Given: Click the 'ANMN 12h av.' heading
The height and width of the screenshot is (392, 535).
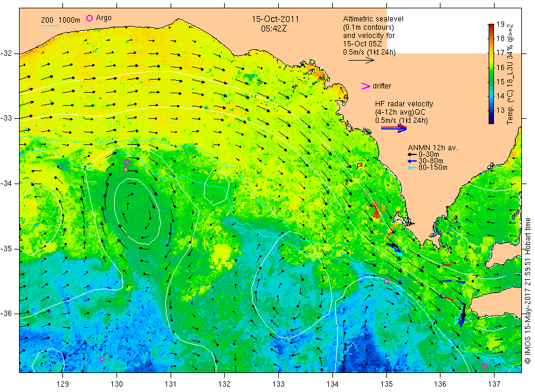Looking at the screenshot, I should pos(433,148).
